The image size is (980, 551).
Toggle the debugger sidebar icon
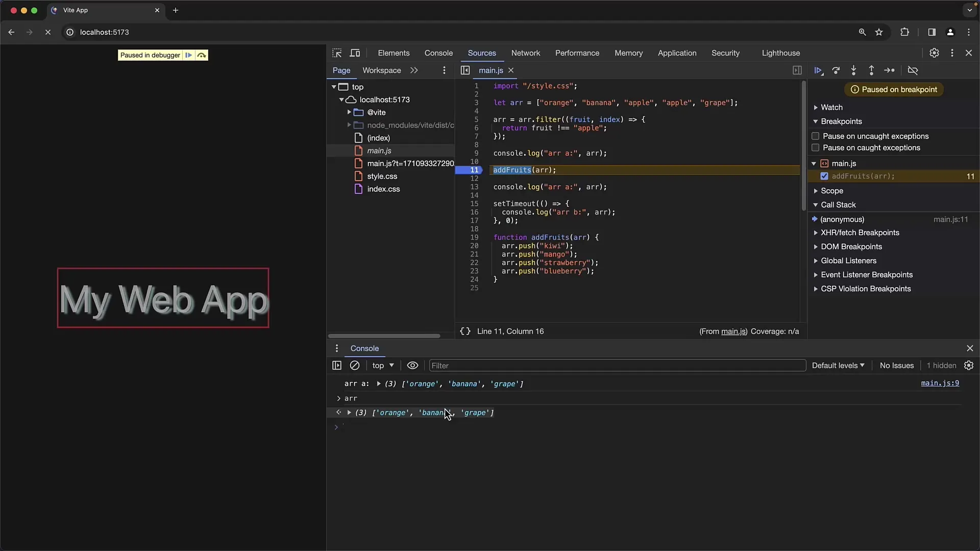[x=797, y=70]
